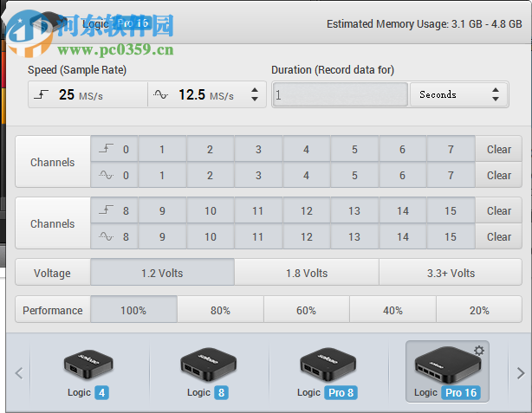Select 1.2 Volts voltage option
This screenshot has height=413, width=532.
[162, 273]
